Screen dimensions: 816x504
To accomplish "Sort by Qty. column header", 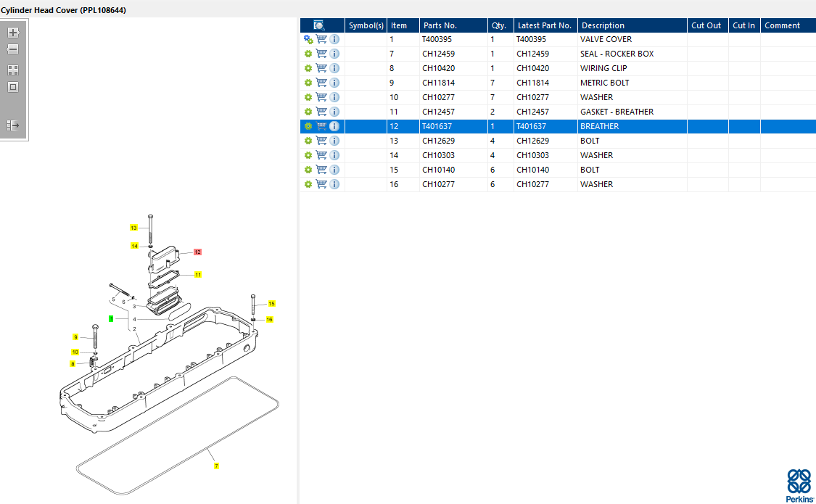I will click(x=500, y=25).
